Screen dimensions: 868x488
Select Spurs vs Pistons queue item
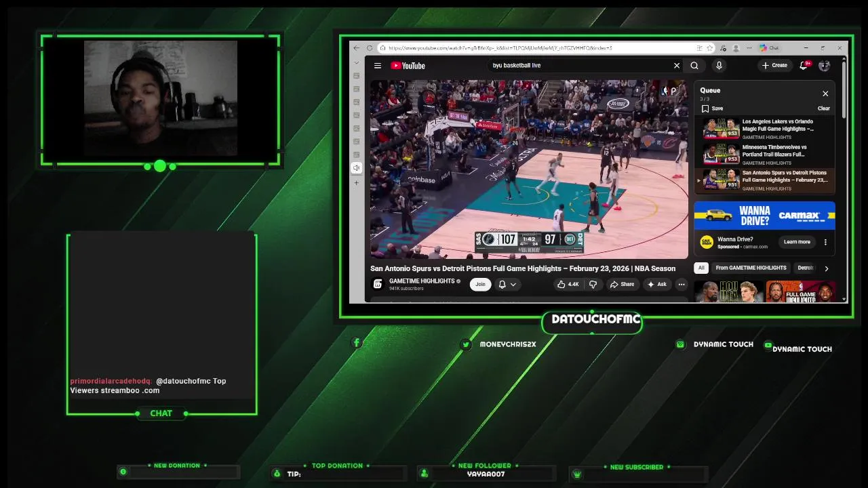point(766,180)
